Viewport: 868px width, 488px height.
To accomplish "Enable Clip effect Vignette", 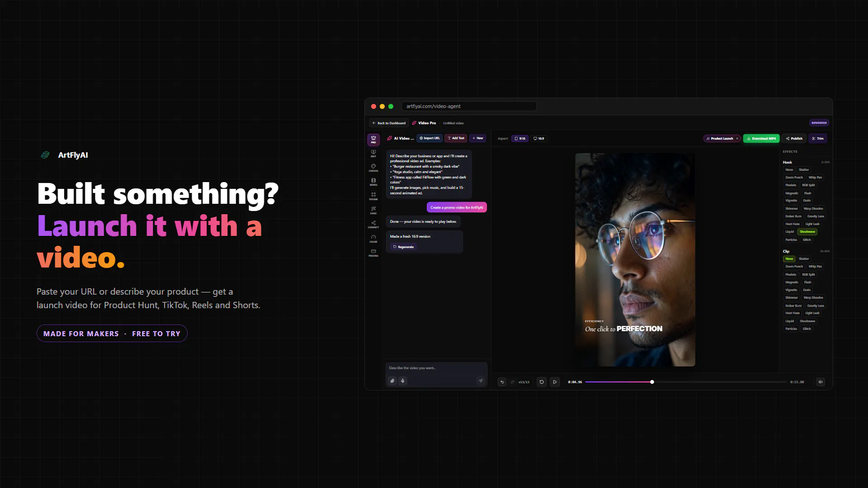I will pos(791,290).
